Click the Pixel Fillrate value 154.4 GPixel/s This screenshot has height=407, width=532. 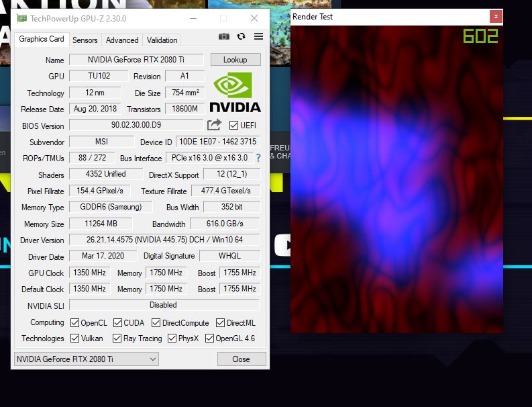pos(100,191)
